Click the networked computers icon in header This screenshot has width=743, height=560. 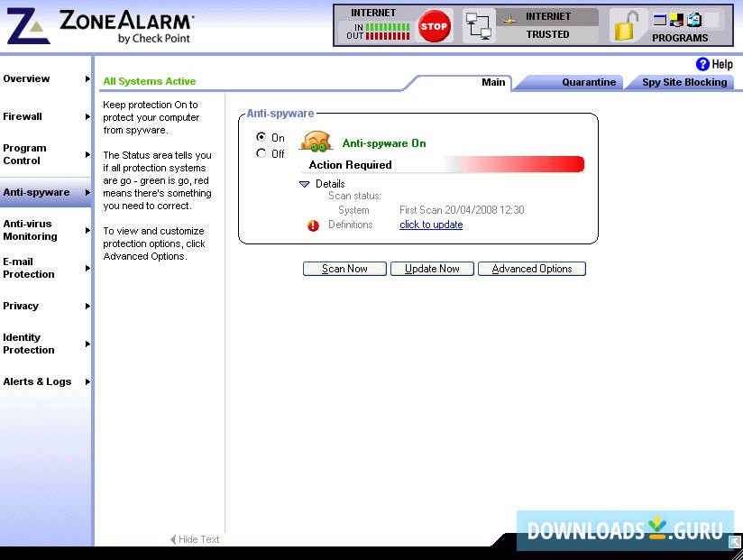click(x=478, y=25)
